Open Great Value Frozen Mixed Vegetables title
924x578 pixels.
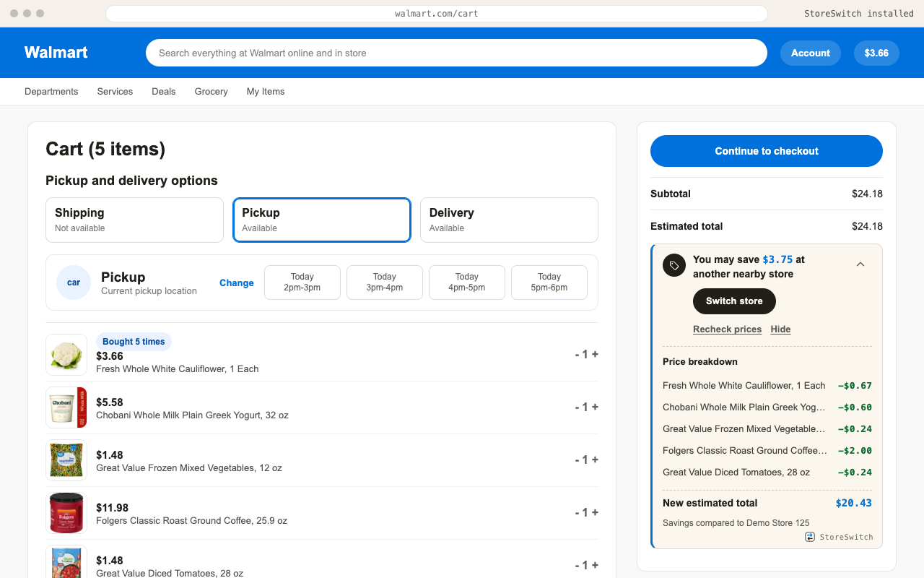[189, 467]
